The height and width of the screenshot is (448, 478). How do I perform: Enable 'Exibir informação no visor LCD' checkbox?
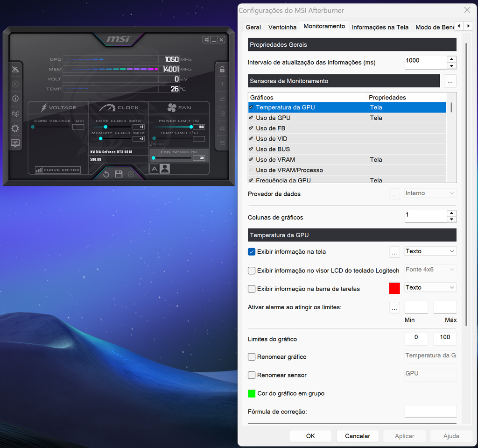252,270
